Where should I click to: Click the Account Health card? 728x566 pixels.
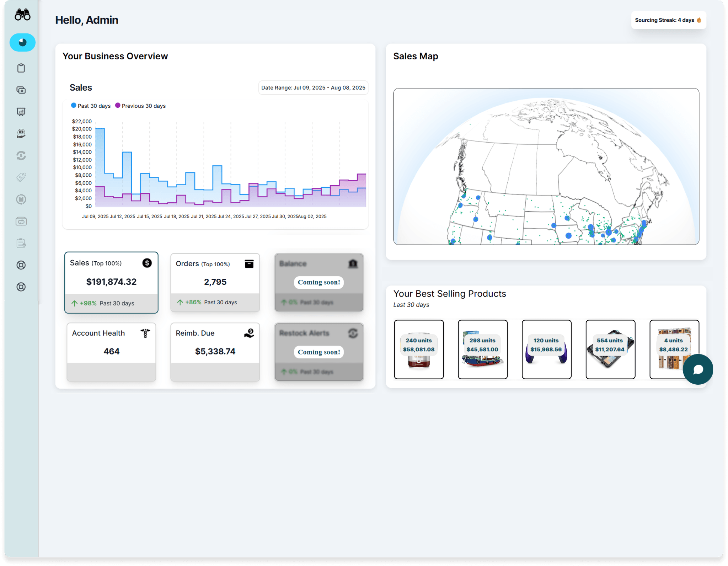click(x=111, y=352)
